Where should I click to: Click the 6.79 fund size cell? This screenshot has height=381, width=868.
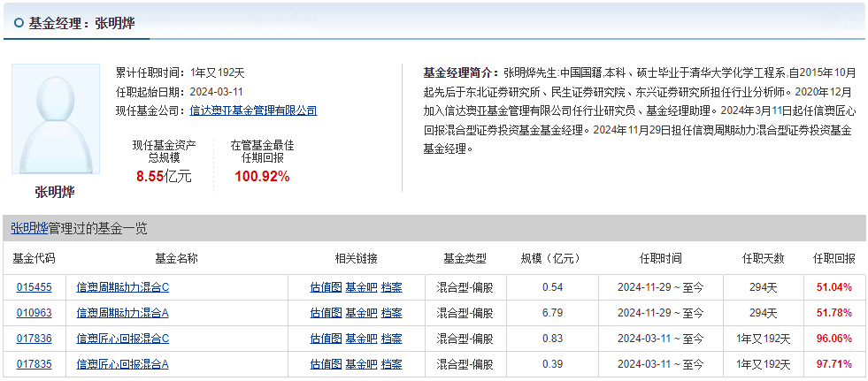click(552, 313)
